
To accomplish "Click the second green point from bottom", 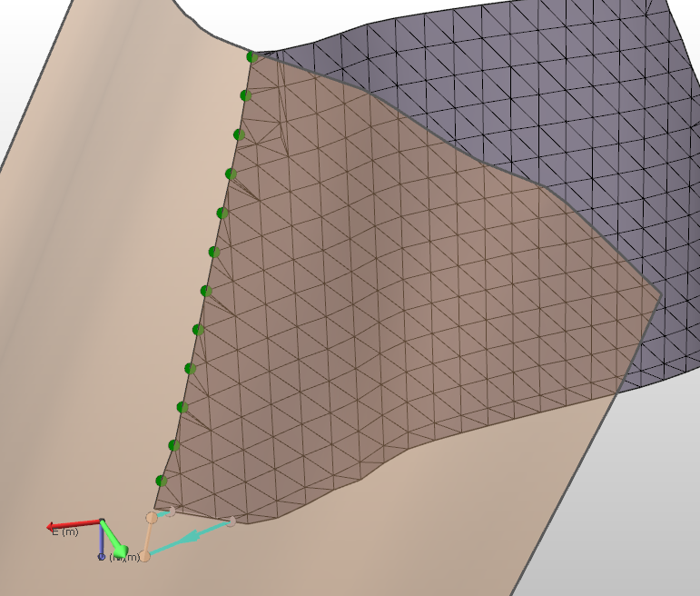I will click(x=173, y=445).
